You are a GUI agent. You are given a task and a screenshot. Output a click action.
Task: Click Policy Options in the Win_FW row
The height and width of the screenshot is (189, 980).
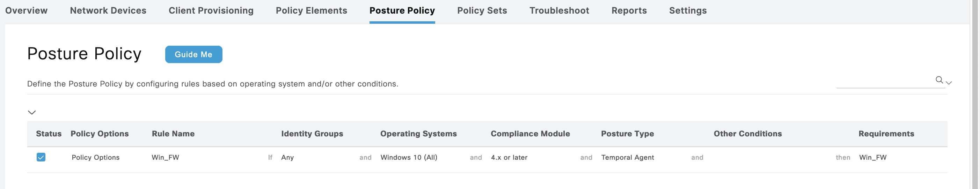pos(95,158)
